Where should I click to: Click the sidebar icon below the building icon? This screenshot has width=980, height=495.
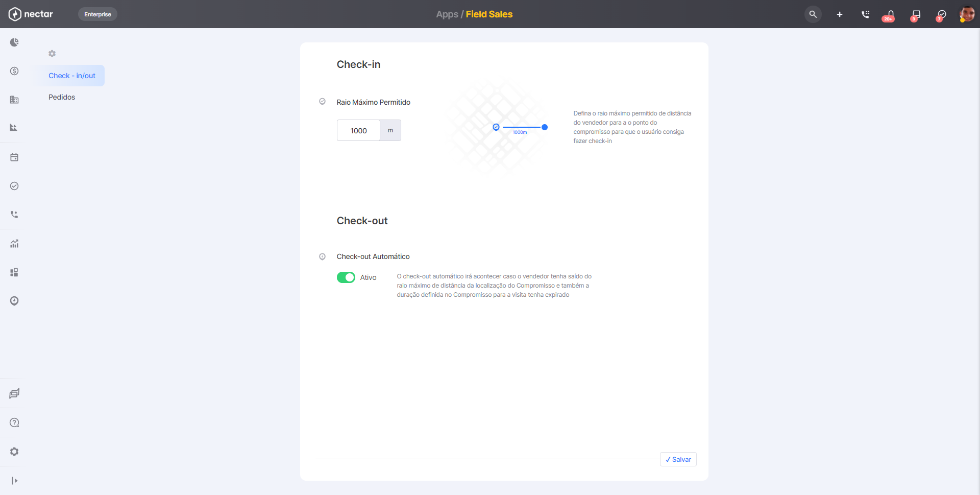(x=14, y=128)
